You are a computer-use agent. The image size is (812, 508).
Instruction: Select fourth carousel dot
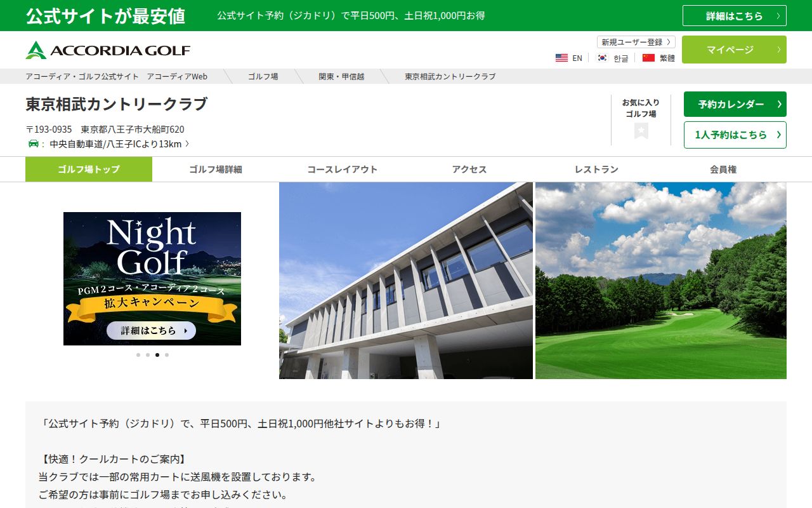[167, 355]
